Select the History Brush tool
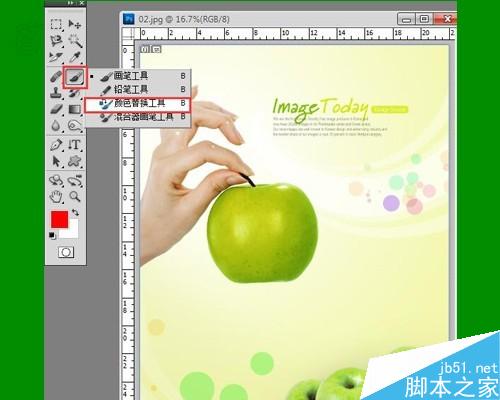The width and height of the screenshot is (500, 400). point(75,94)
